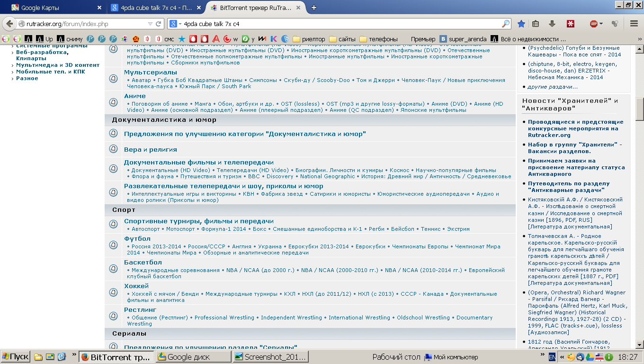This screenshot has width=644, height=364.
Task: Click the forum icon beside Футбол
Action: pos(113,245)
